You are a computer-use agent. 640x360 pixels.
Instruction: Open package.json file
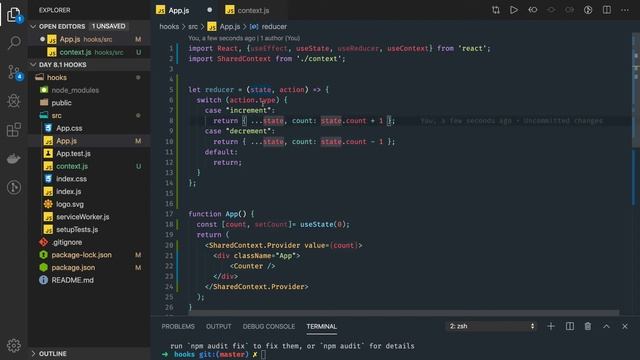89,267
